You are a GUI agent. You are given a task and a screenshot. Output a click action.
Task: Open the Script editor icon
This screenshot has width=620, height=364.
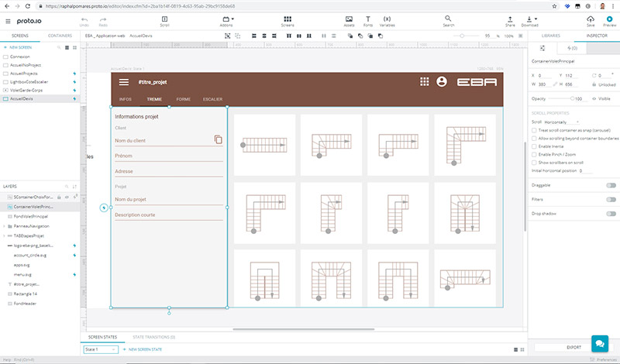(x=164, y=19)
